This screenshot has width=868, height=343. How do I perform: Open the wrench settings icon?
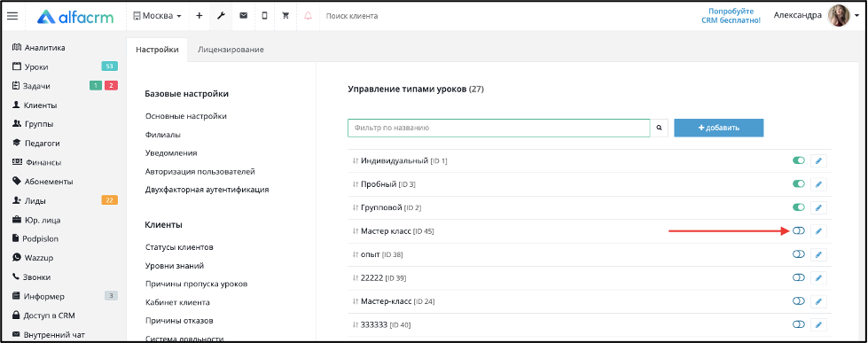tap(221, 16)
